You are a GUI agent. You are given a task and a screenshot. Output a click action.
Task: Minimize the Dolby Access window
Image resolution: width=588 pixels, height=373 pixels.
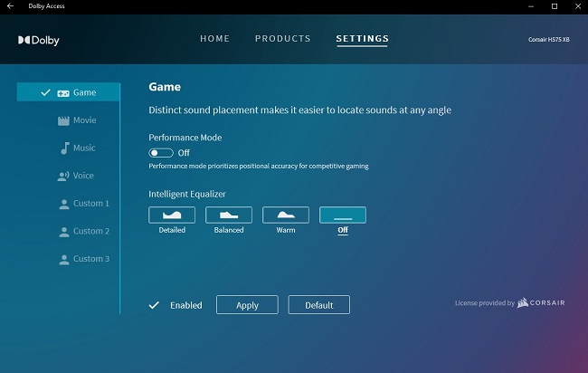click(x=531, y=6)
